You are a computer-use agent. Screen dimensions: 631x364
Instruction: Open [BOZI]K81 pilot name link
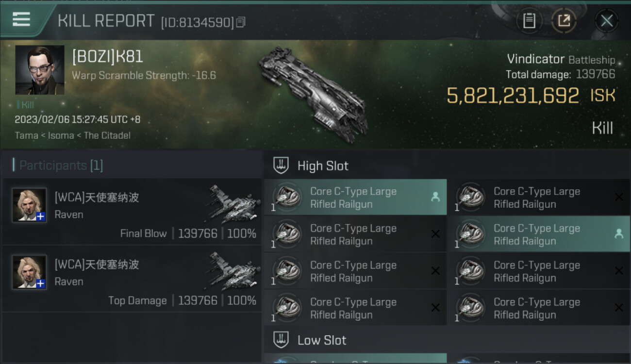pyautogui.click(x=108, y=57)
